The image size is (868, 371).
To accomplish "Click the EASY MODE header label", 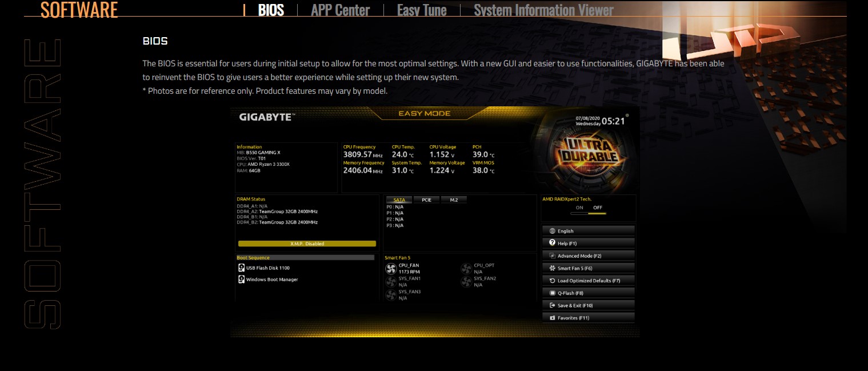I will pos(425,113).
